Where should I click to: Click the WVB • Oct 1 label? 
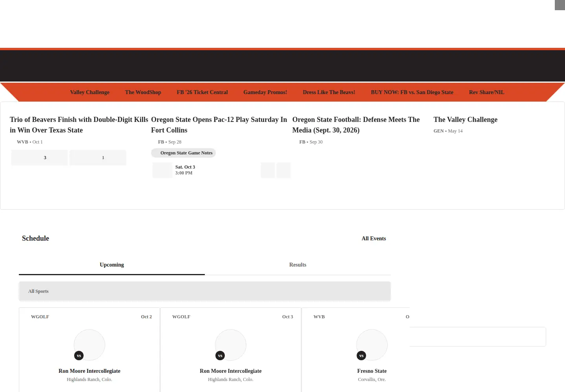pyautogui.click(x=30, y=142)
